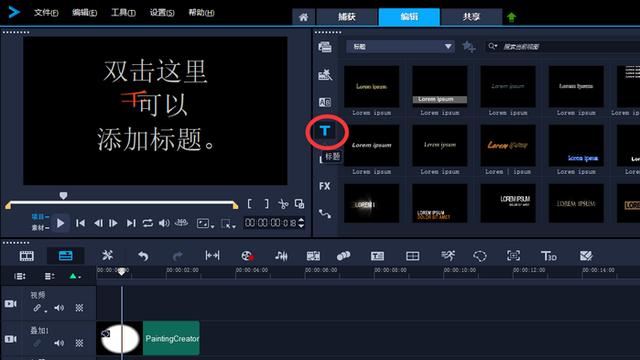
Task: Set Mark-in with the [ bracket
Action: pyautogui.click(x=249, y=204)
